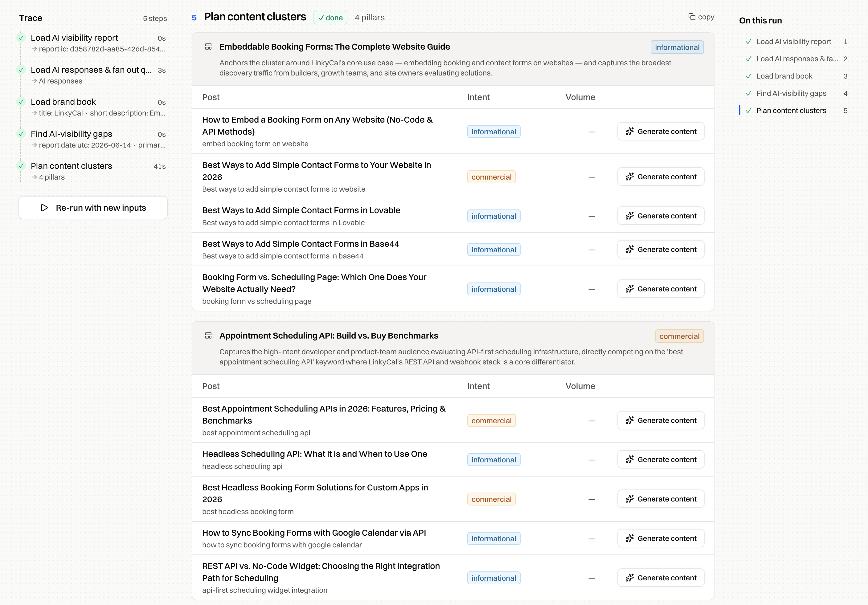The image size is (868, 605).
Task: Generate content for Best Appointment Scheduling APIs in 2026
Action: pyautogui.click(x=661, y=420)
